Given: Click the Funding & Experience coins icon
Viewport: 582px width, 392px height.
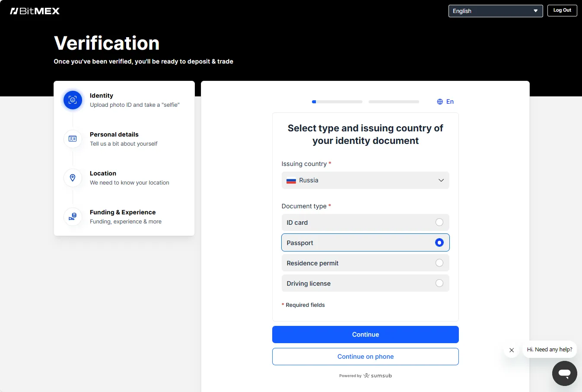Looking at the screenshot, I should coord(73,217).
